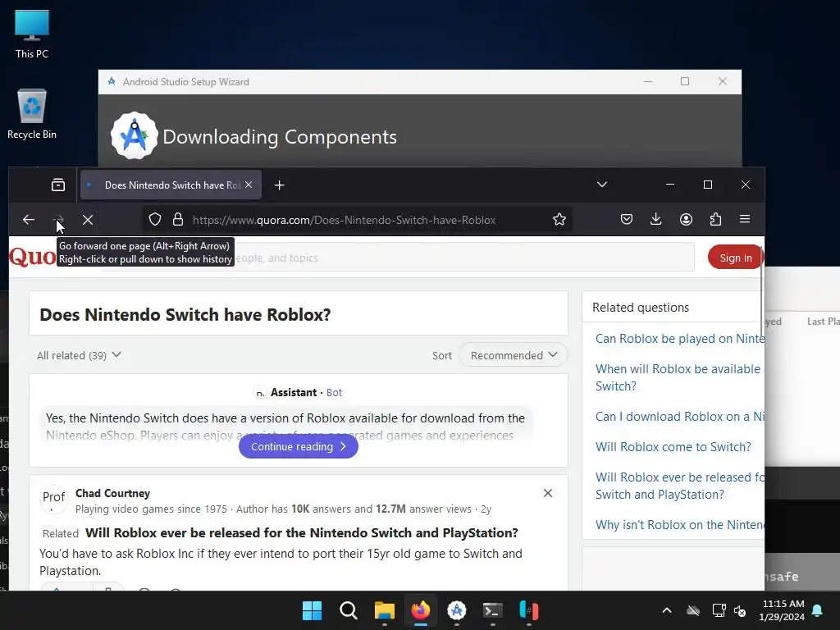This screenshot has height=630, width=840.
Task: Open the Firefox View tab icon
Action: [58, 185]
